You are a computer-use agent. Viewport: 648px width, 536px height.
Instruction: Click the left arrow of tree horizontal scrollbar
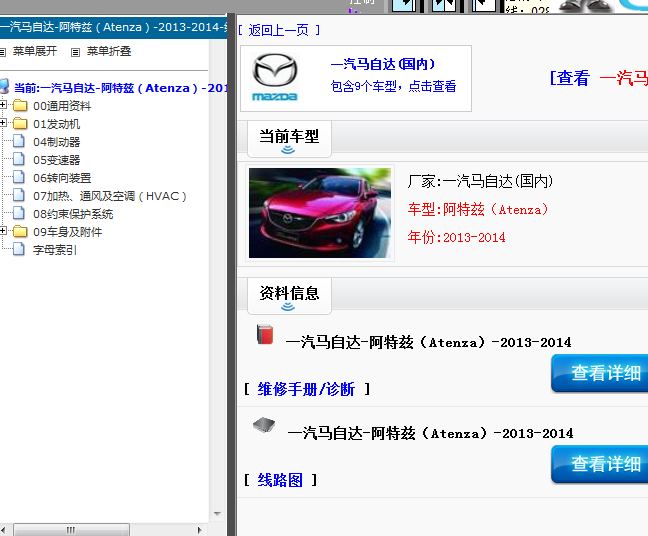[x=3, y=530]
